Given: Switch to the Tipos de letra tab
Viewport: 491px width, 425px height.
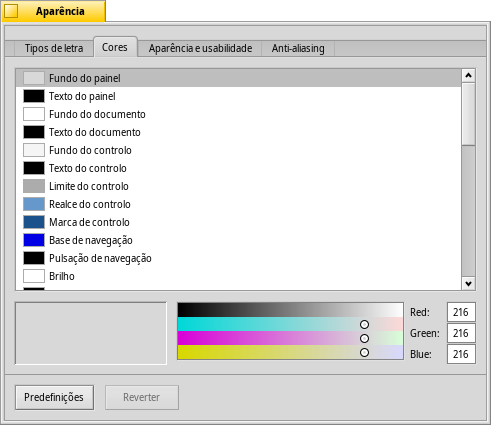Looking at the screenshot, I should tap(54, 48).
